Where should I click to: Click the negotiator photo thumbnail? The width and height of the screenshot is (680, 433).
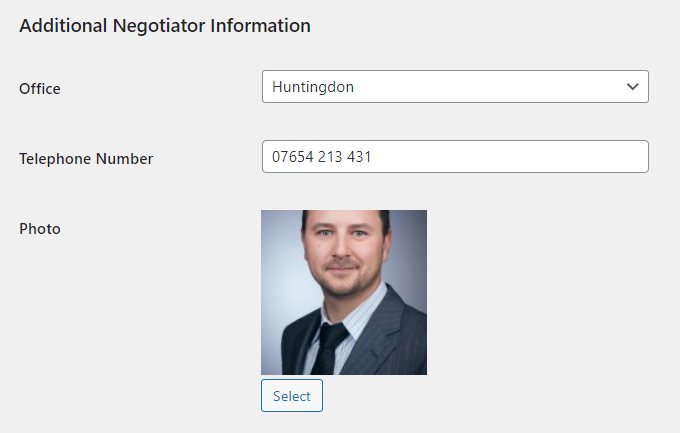[x=344, y=292]
